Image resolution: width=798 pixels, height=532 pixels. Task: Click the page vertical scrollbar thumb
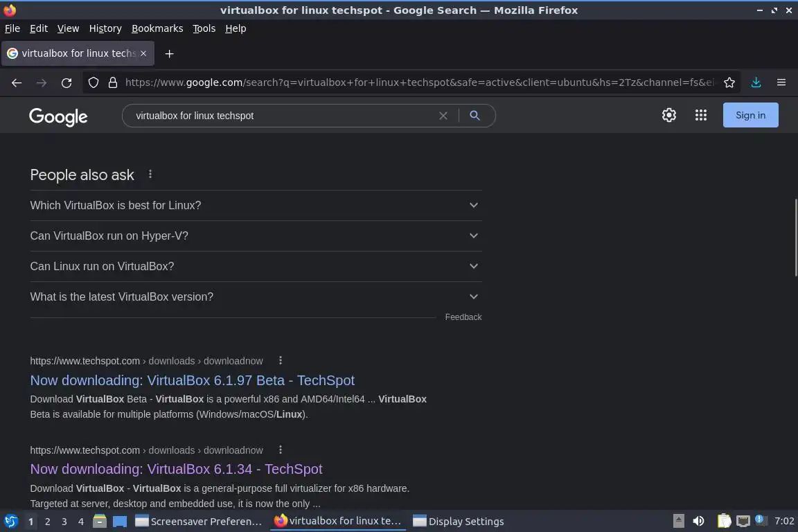[x=796, y=237]
